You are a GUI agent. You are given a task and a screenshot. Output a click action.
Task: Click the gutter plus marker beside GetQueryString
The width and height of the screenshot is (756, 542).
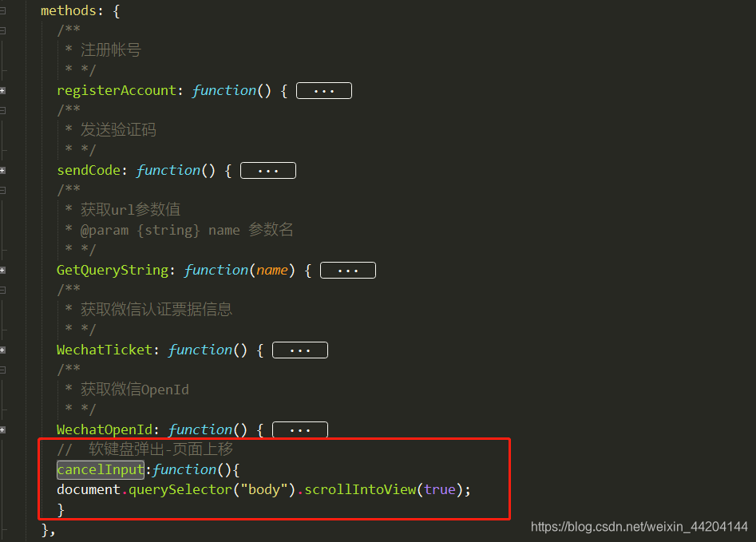click(x=3, y=271)
